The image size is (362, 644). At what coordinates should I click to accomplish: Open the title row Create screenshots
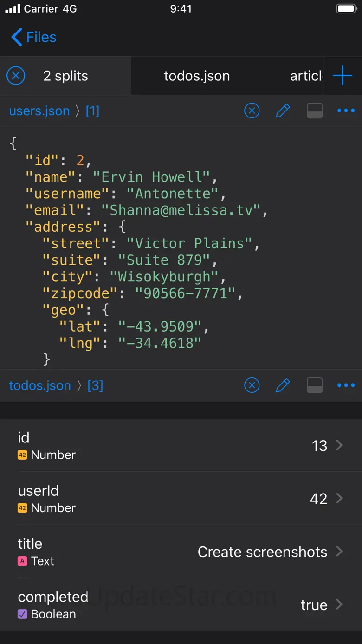tap(262, 552)
